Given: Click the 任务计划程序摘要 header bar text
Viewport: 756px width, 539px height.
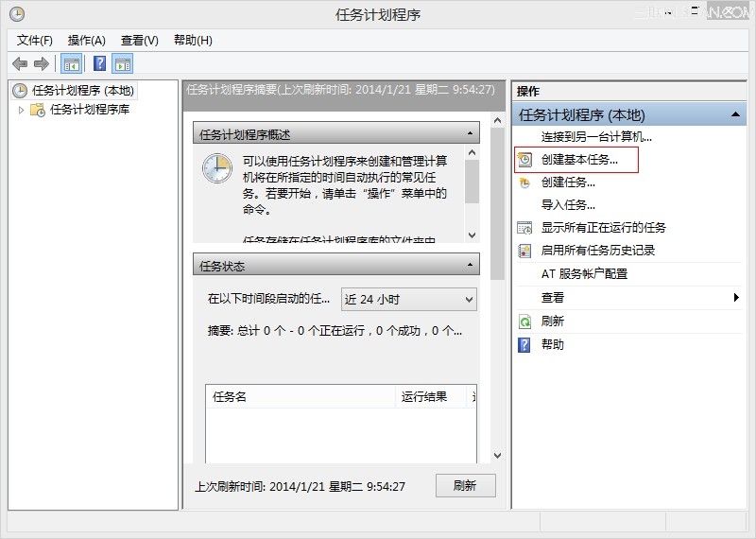Looking at the screenshot, I should click(x=340, y=90).
